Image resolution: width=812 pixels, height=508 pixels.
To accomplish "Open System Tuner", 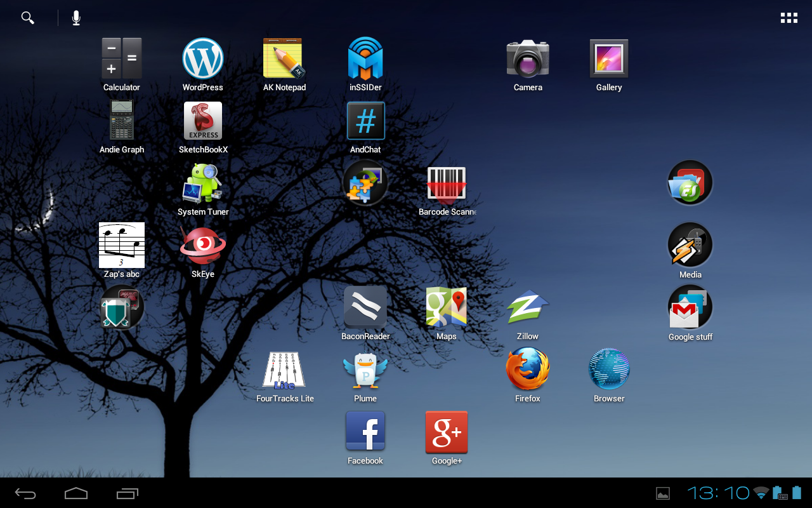I will coord(203,189).
